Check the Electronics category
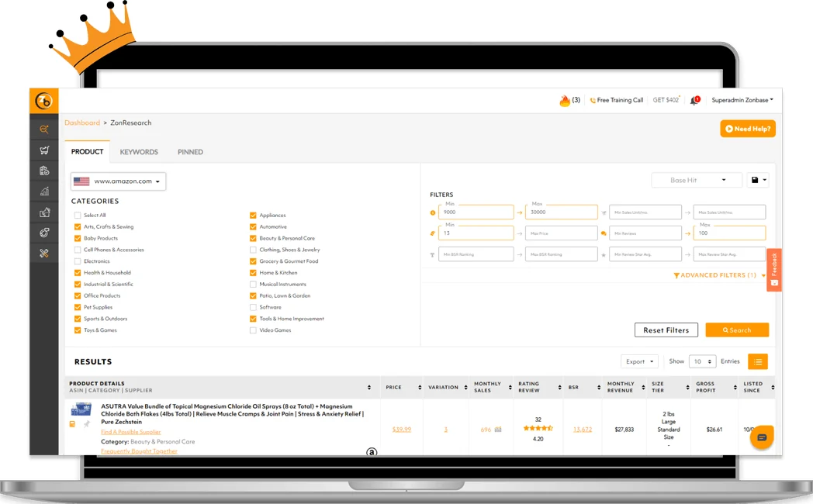This screenshot has width=813, height=504. (x=78, y=261)
